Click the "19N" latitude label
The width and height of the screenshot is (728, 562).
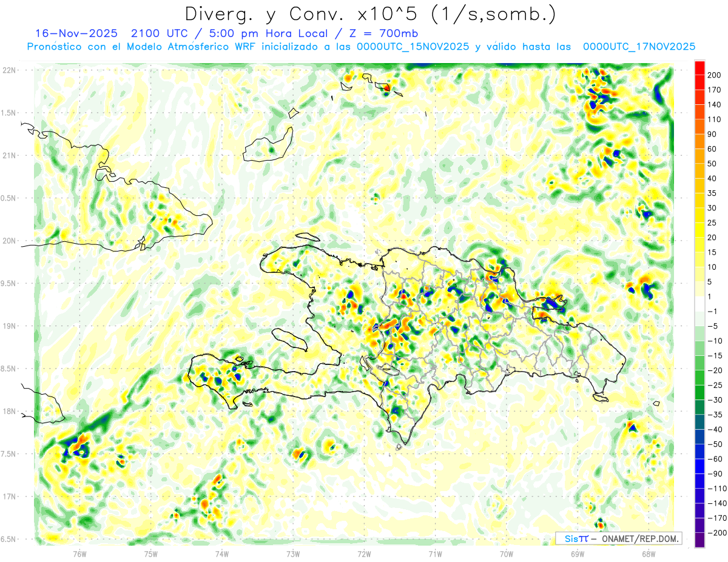tap(9, 326)
